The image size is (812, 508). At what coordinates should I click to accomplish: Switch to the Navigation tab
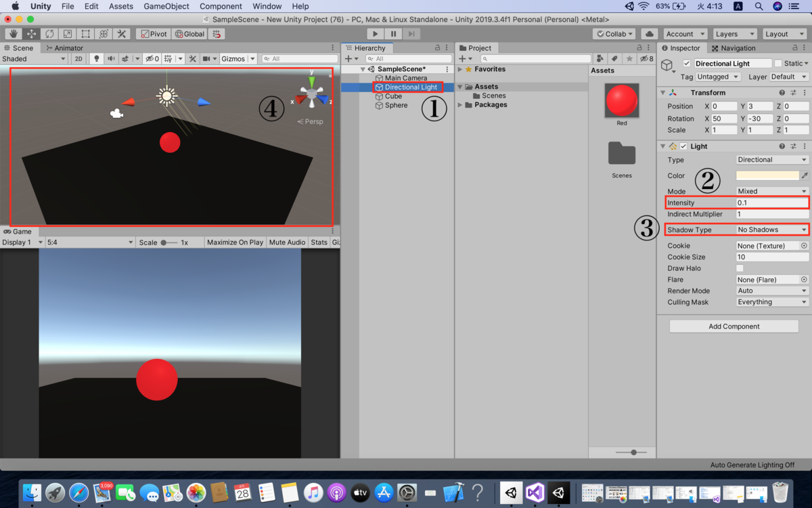[734, 48]
